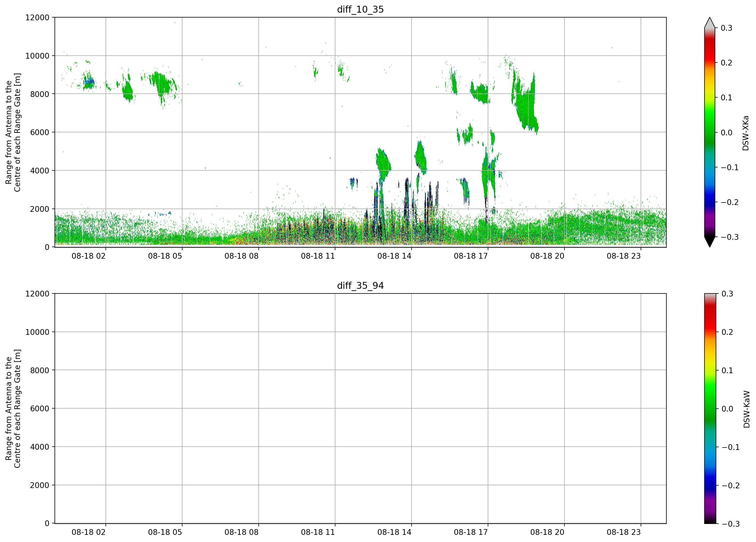Click the −0.1 tick on lower colorbar
756x542 pixels.
[x=730, y=447]
